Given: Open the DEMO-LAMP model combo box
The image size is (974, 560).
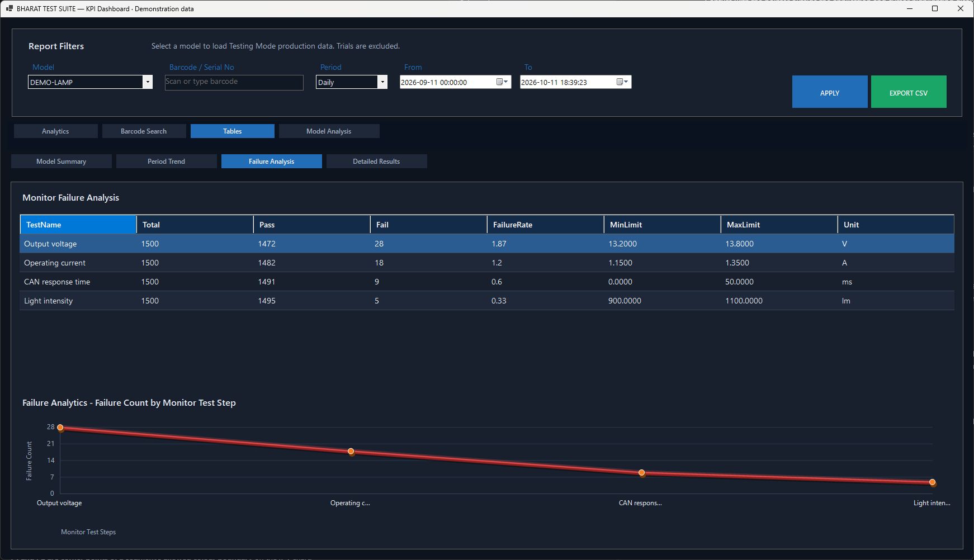Looking at the screenshot, I should pos(90,82).
